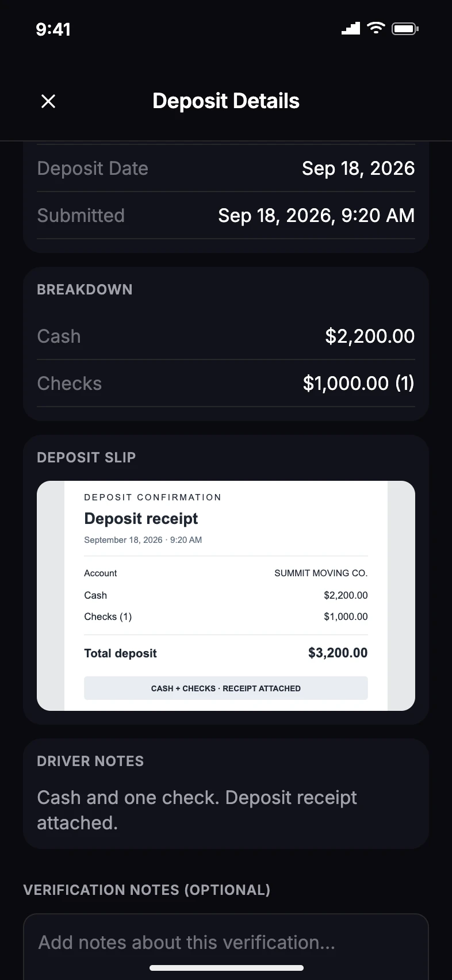The width and height of the screenshot is (452, 980).
Task: Open the deposit slip receipt image
Action: coord(226,596)
